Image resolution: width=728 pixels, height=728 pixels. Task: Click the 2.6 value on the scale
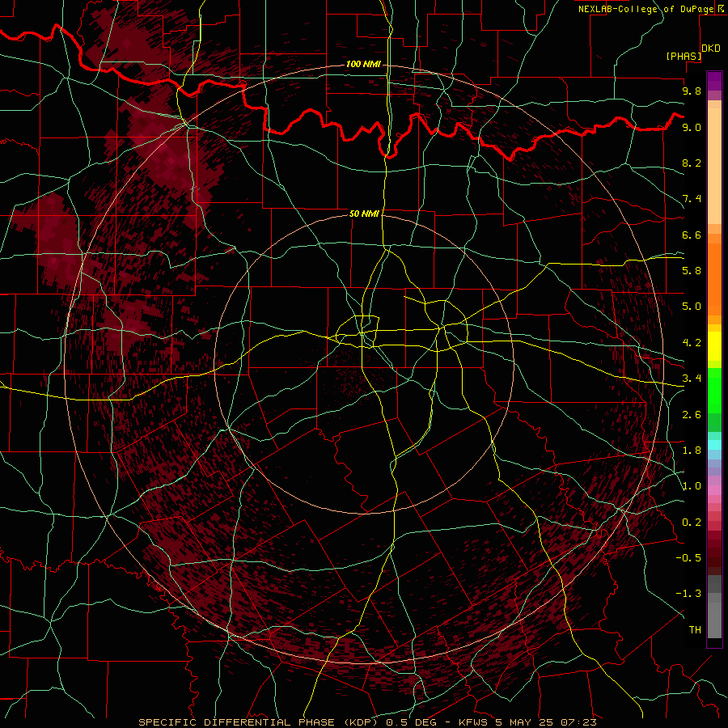coord(692,415)
